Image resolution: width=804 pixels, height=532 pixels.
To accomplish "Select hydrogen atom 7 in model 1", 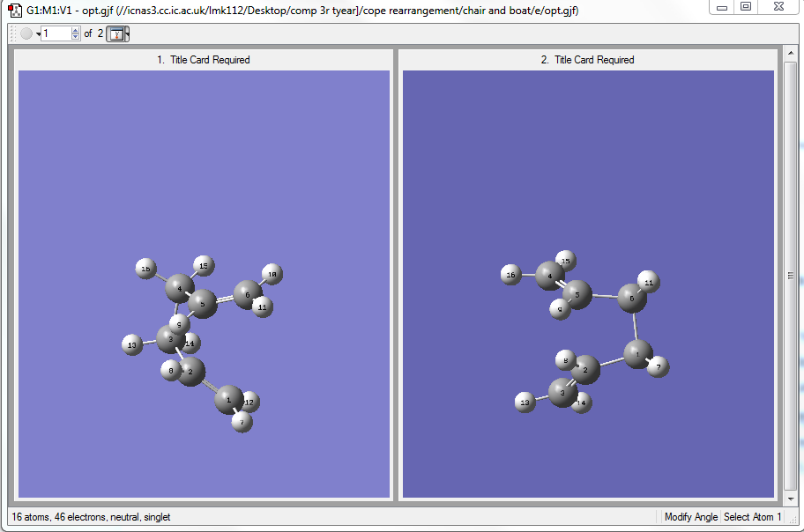I will coord(242,422).
